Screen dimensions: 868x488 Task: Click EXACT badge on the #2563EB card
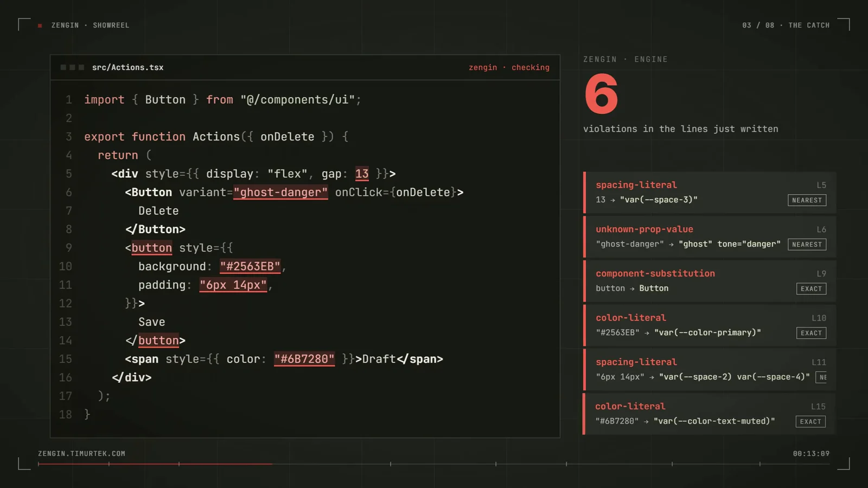811,333
